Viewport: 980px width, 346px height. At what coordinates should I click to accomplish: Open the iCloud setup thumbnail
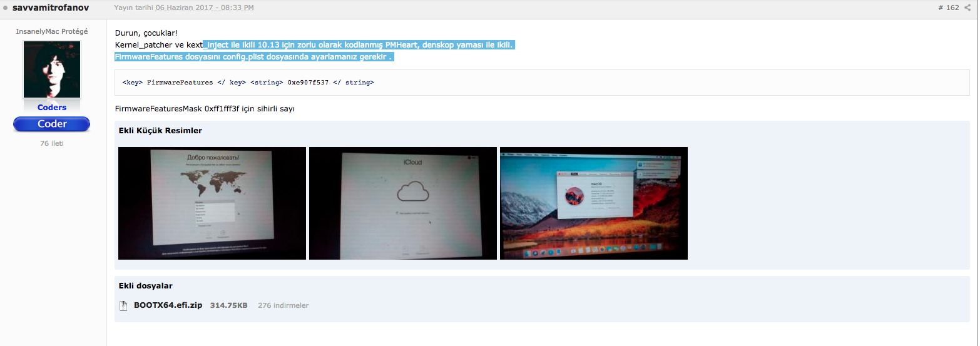click(x=403, y=203)
